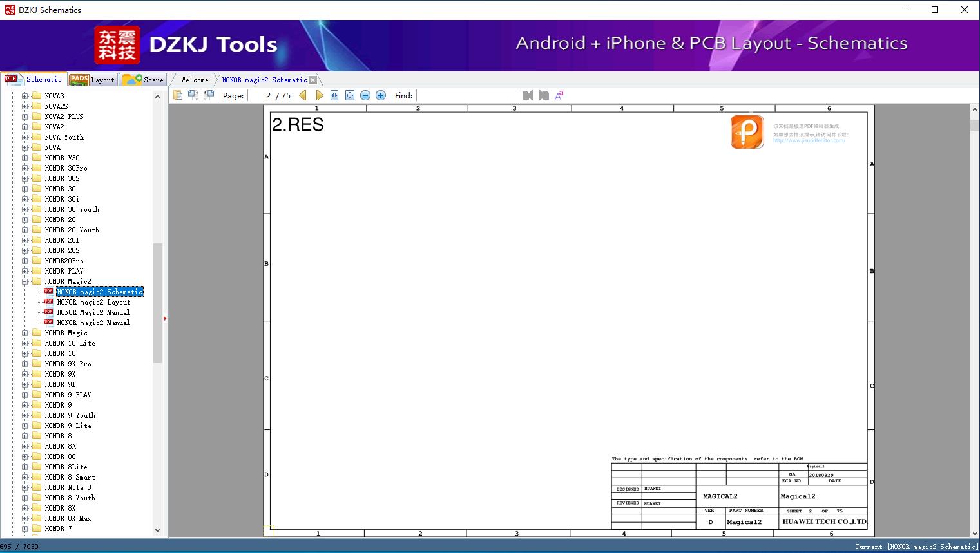Find the previous search match

pyautogui.click(x=528, y=95)
